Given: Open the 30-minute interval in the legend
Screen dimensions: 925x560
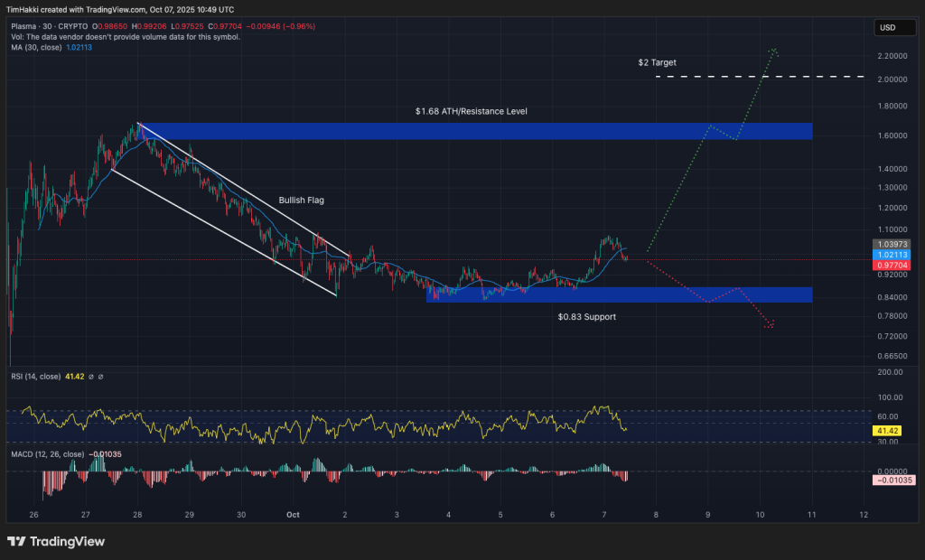Looking at the screenshot, I should [45, 27].
